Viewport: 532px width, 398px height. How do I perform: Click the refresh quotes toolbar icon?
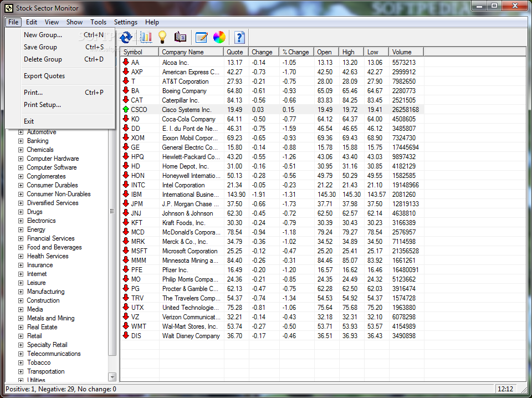[126, 37]
